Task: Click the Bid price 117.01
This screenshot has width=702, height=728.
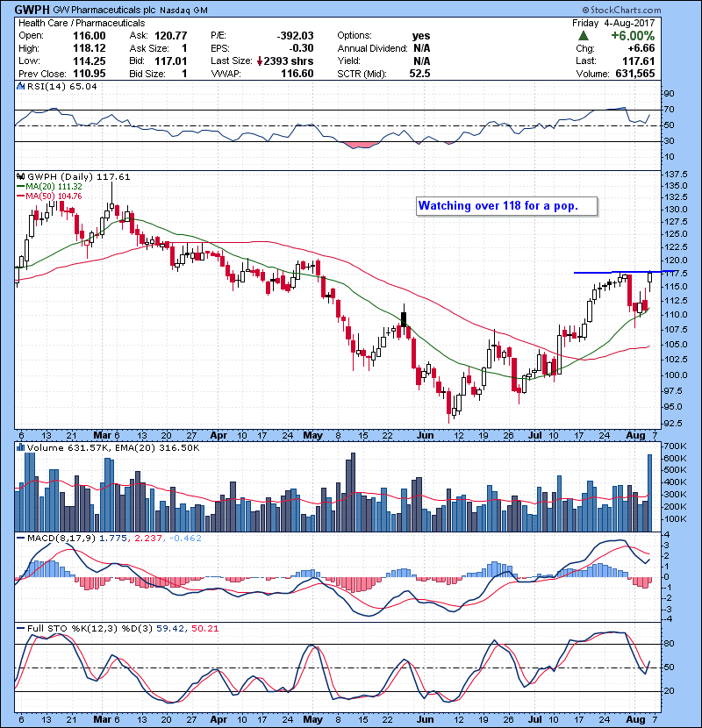Action: [171, 61]
